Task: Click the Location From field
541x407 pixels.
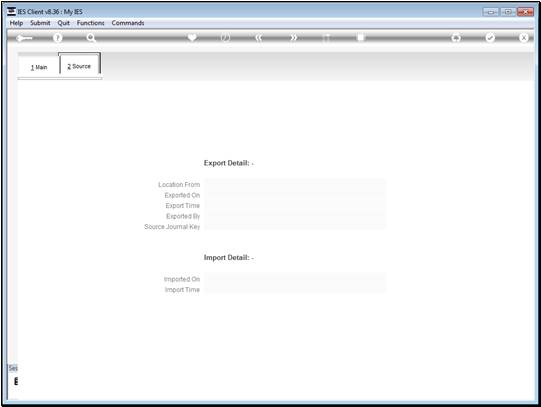Action: [x=295, y=185]
